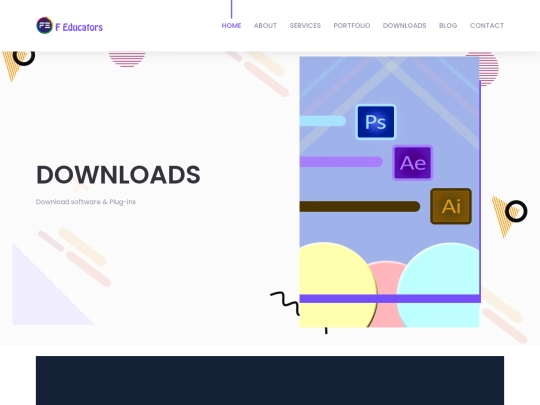The height and width of the screenshot is (405, 540).
Task: Go to the About page
Action: 266,25
